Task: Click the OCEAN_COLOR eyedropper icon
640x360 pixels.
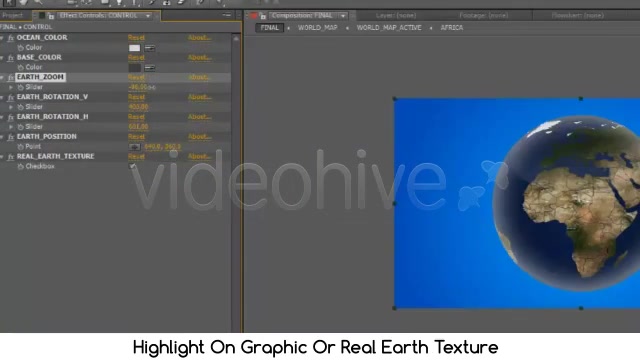Action: tap(150, 48)
